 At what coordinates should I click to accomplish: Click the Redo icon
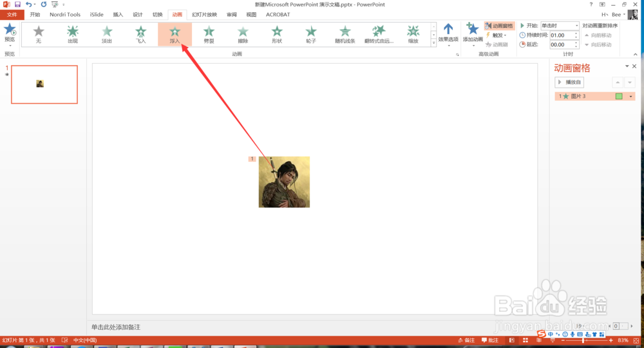coord(44,4)
